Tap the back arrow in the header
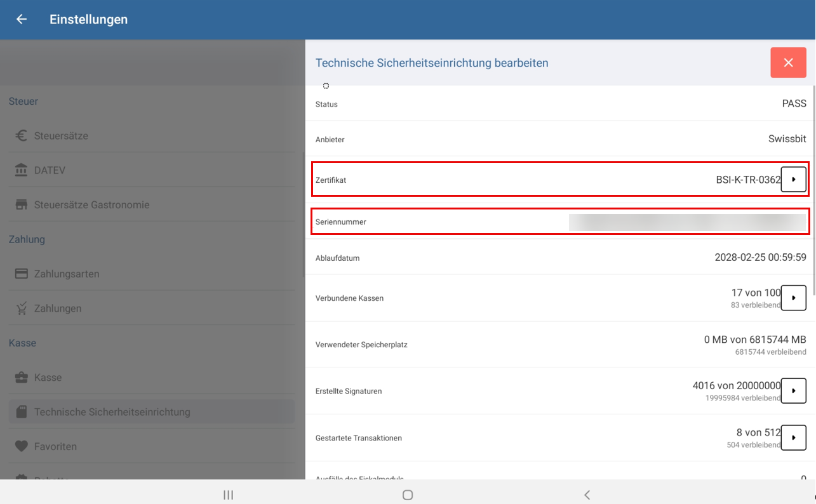The image size is (816, 504). [22, 19]
